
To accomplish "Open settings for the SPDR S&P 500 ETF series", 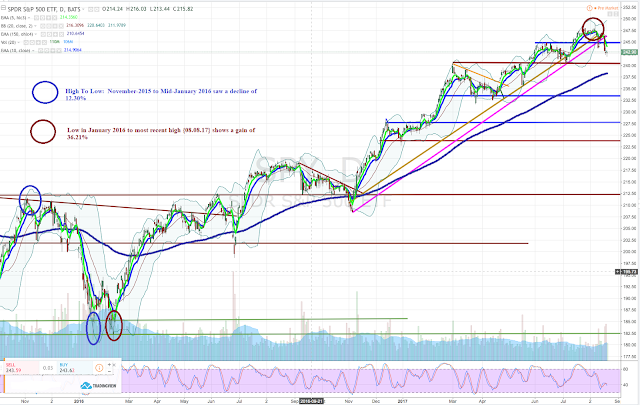I will click(x=96, y=9).
